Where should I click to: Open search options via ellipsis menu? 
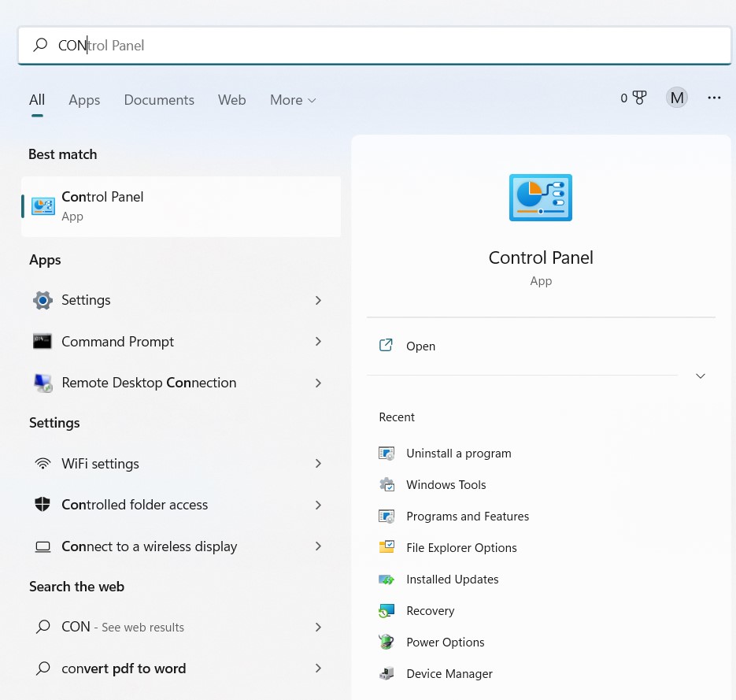714,98
